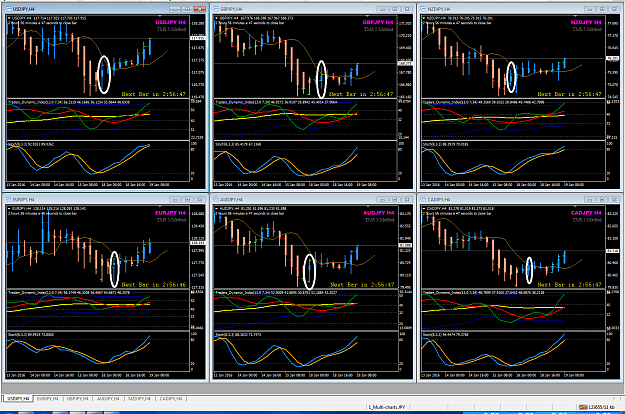The height and width of the screenshot is (414, 625).
Task: Switch to the AUDJPY,H4 chart tab
Action: [108, 398]
